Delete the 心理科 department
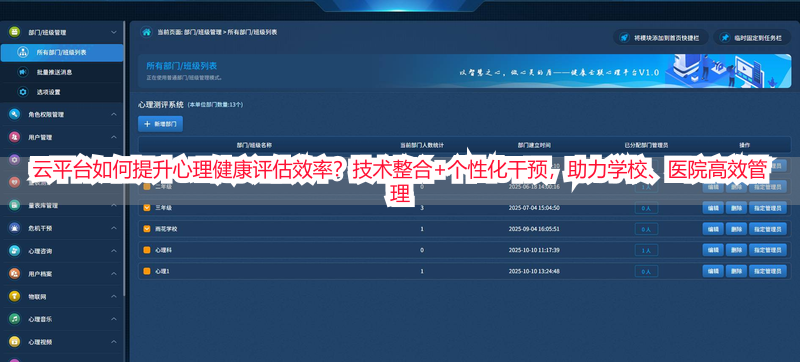The width and height of the screenshot is (800, 362). click(x=736, y=250)
